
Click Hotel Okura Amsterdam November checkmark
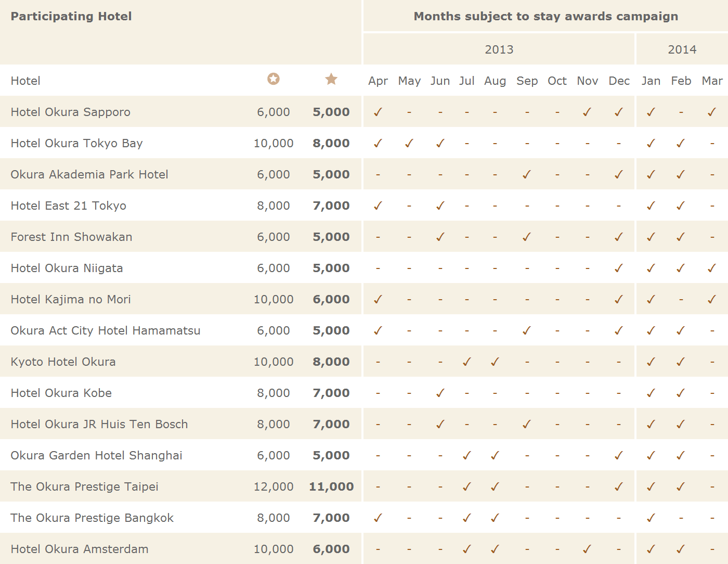click(587, 549)
